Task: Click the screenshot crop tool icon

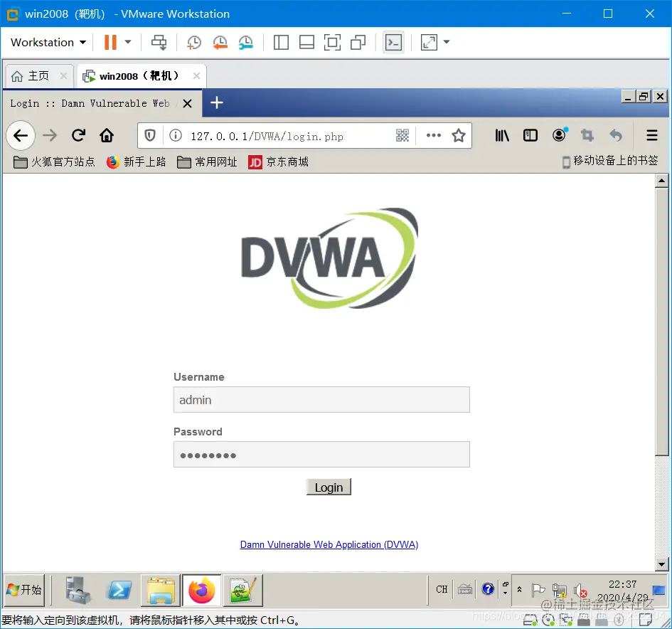Action: (587, 135)
